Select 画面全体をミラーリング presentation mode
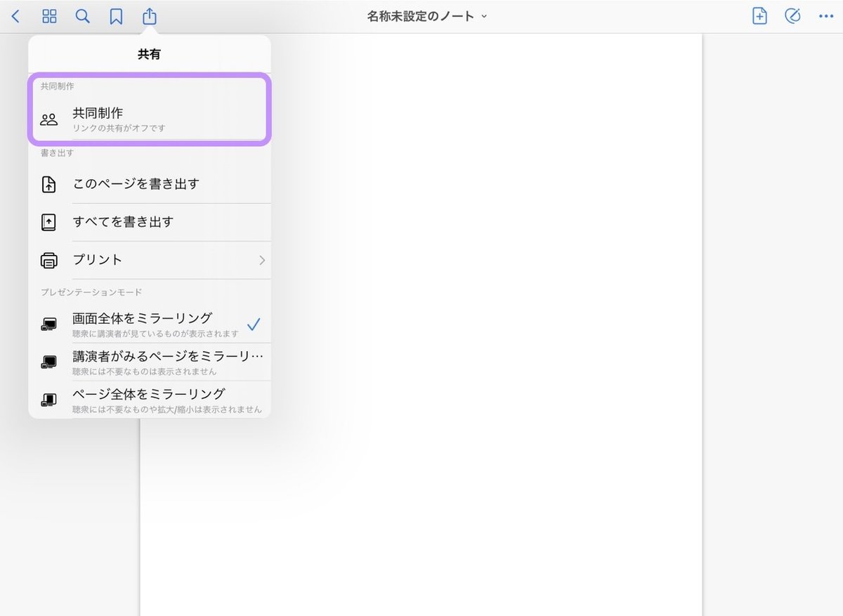 149,324
